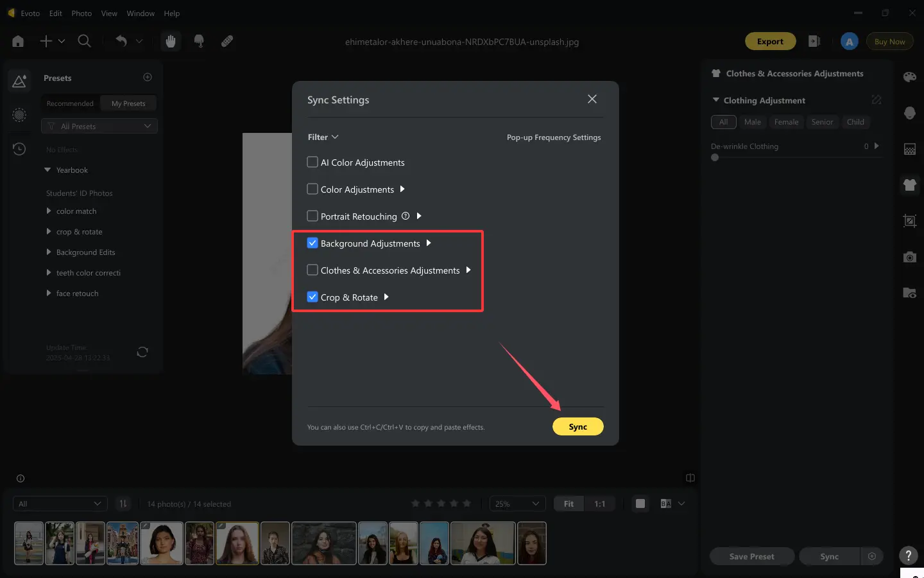Open the history clock icon
The width and height of the screenshot is (924, 578).
point(19,149)
